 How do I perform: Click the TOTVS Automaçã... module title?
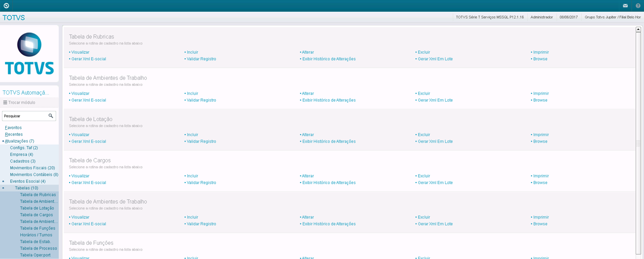pyautogui.click(x=26, y=93)
